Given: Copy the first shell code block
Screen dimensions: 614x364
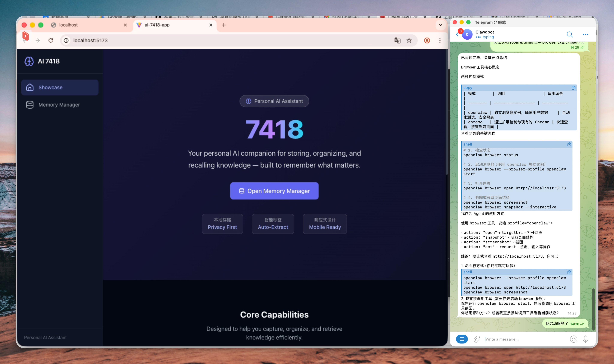Looking at the screenshot, I should click(x=569, y=144).
